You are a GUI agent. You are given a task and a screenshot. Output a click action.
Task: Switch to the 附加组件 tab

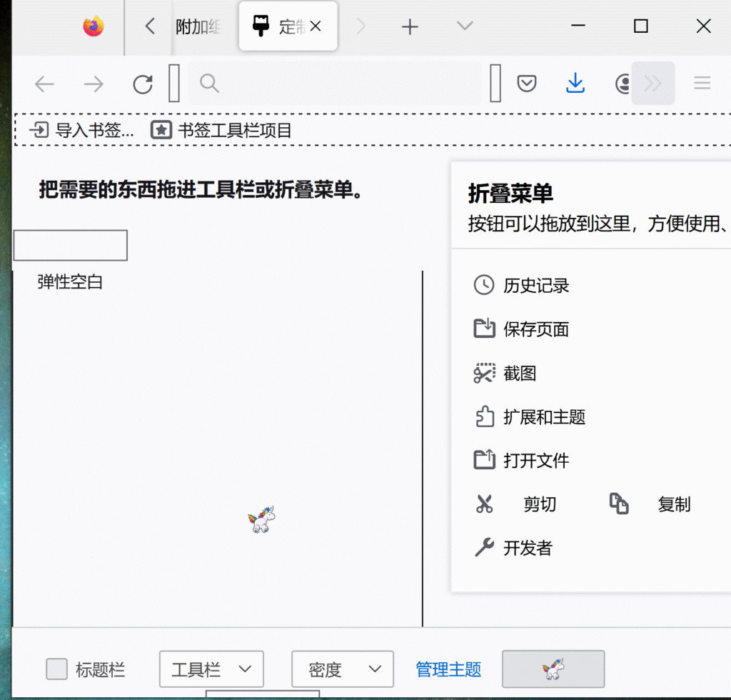click(x=198, y=26)
